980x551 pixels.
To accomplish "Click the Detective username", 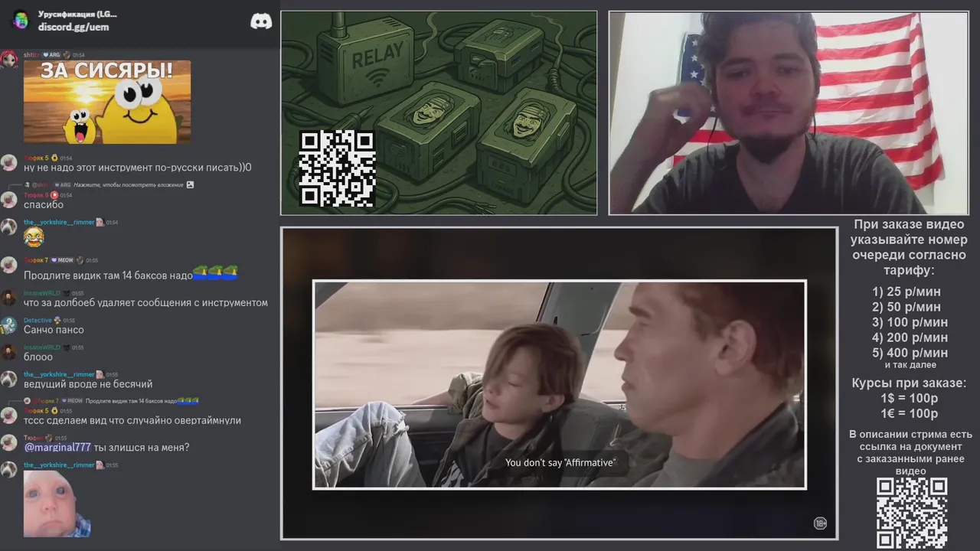I will [38, 321].
